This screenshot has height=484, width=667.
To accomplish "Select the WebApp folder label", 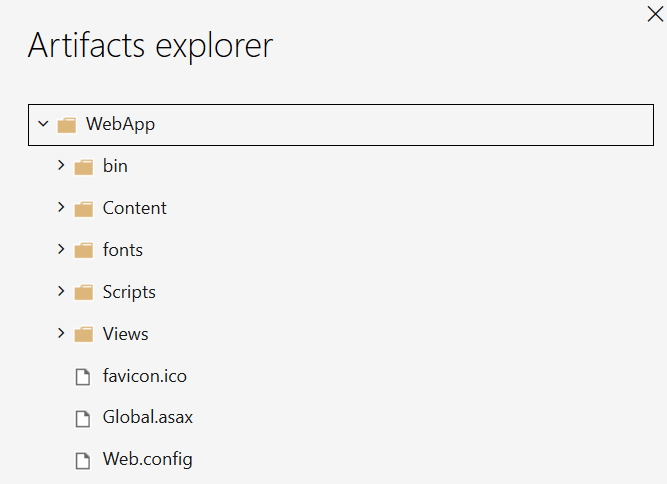I will point(120,125).
